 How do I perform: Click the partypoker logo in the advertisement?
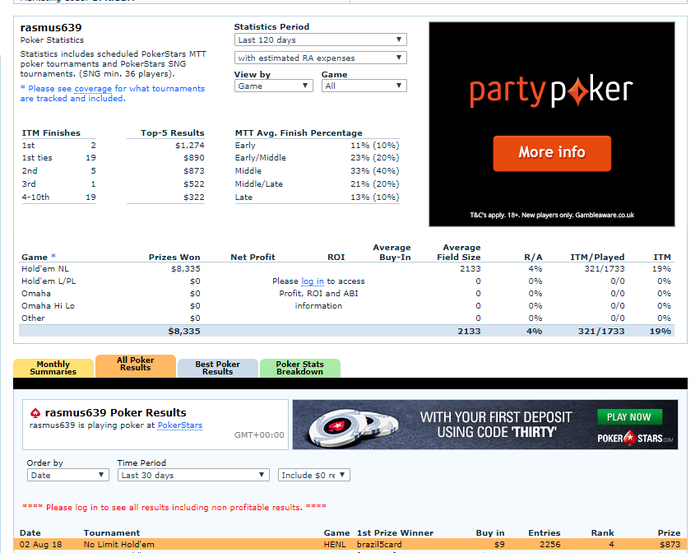point(551,91)
